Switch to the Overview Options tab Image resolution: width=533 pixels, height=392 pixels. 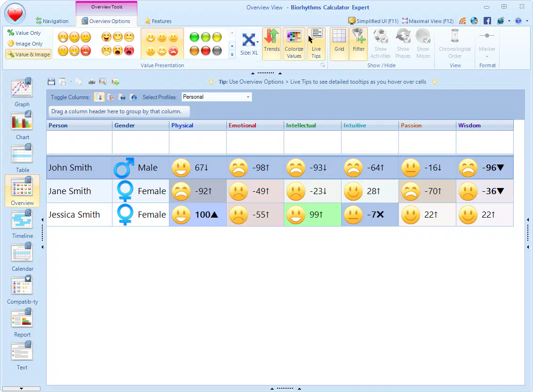pos(106,21)
